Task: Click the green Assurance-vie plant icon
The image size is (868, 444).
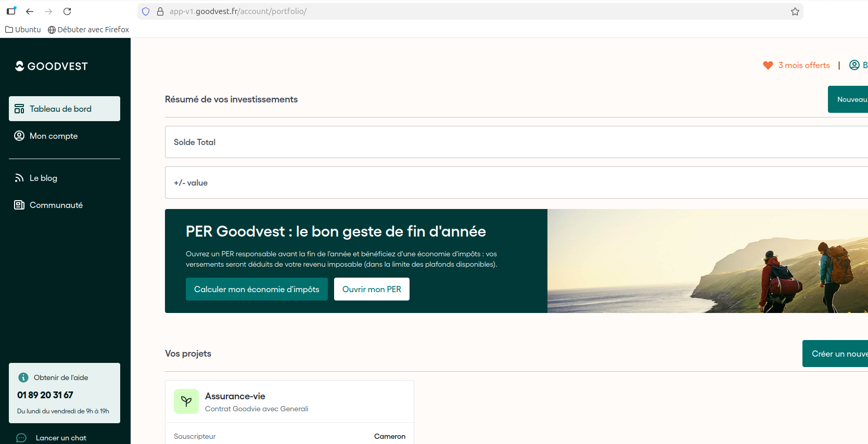Action: tap(186, 401)
